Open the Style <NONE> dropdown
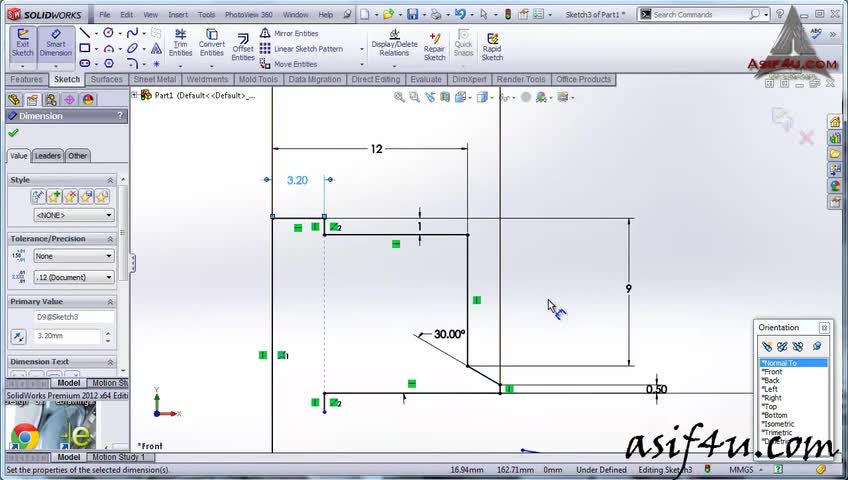 click(74, 215)
